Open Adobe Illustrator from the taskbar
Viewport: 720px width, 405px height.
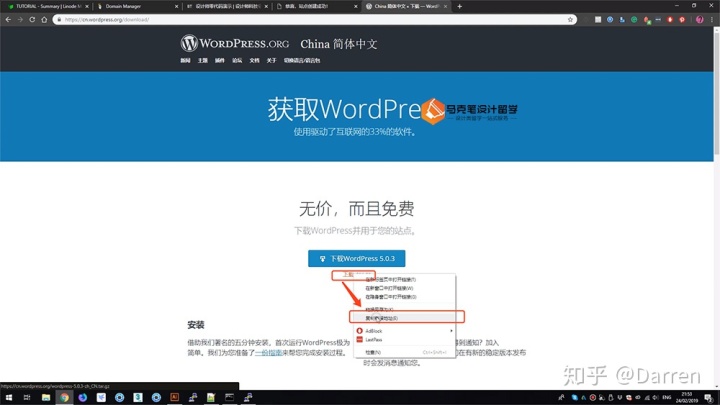click(174, 397)
